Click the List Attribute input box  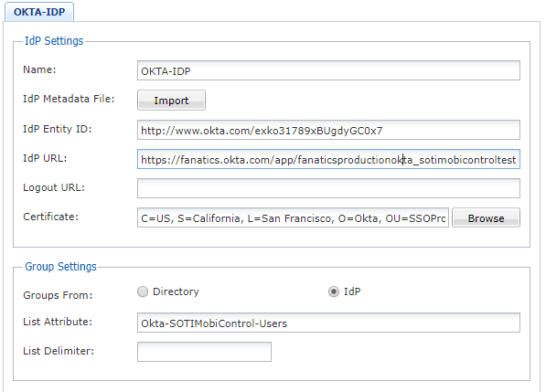(x=328, y=323)
